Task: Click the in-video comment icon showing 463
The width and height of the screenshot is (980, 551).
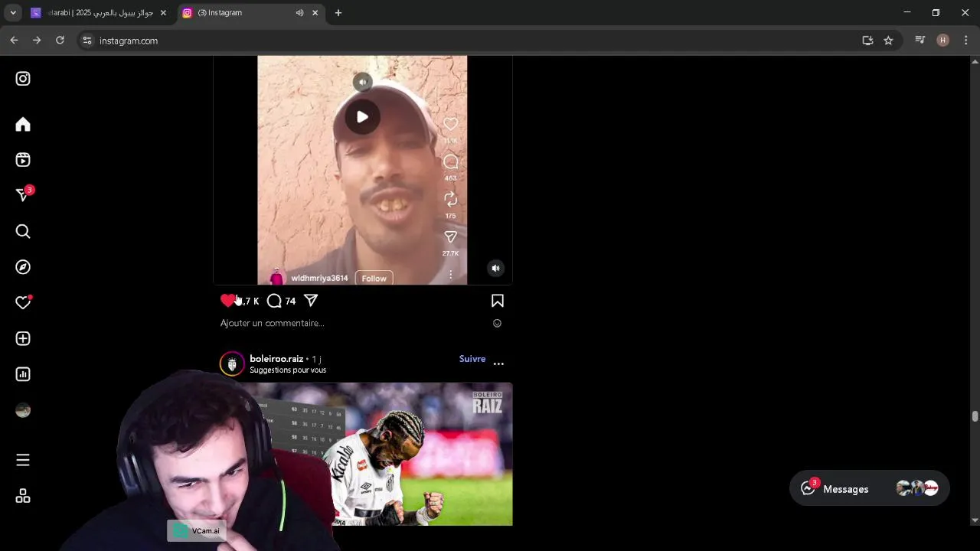Action: coord(450,161)
